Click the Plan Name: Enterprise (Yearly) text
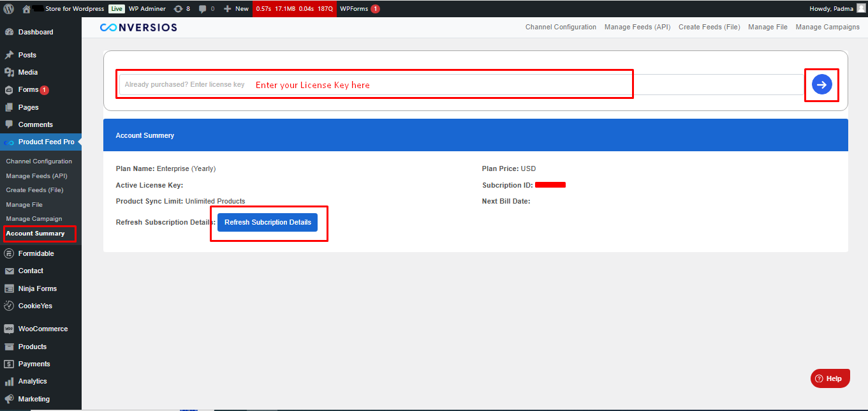The image size is (868, 411). 166,168
